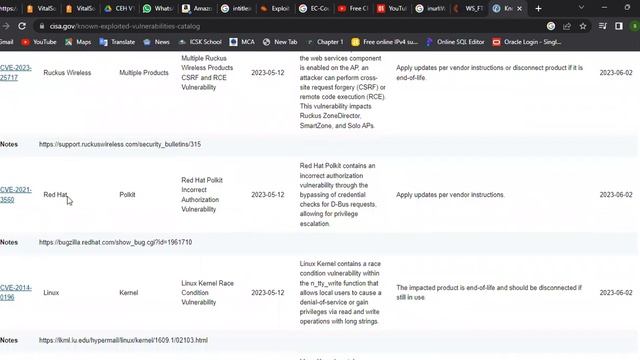Open the CVE-2023-25717 link
Viewport: 640px width, 360px height.
coord(16,73)
